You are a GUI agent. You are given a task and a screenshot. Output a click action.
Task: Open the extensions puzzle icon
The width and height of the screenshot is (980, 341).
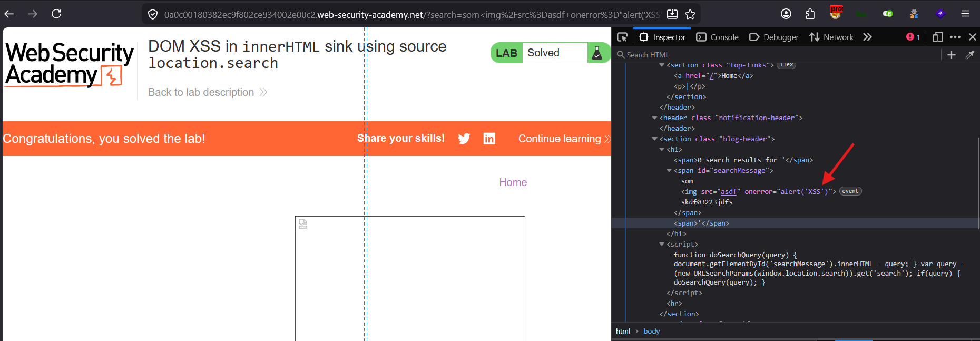[810, 14]
